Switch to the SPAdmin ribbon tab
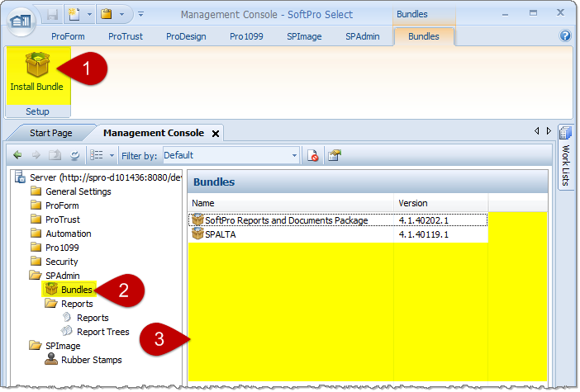 tap(363, 36)
